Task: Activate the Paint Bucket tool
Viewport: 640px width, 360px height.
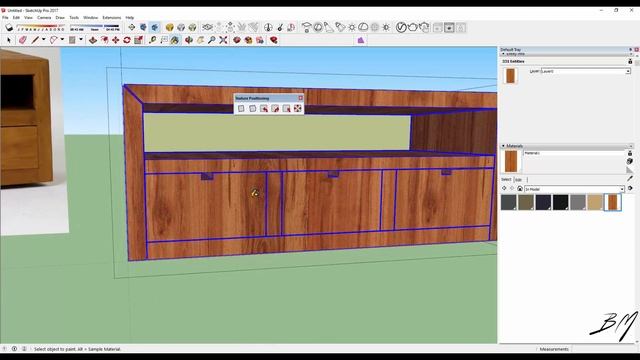Action: 175,40
